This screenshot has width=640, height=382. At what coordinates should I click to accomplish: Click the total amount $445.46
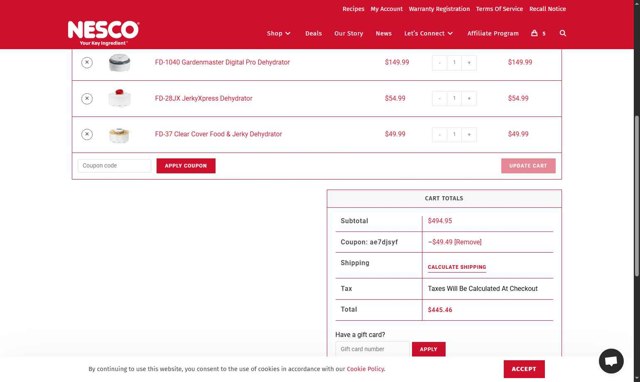pos(440,310)
